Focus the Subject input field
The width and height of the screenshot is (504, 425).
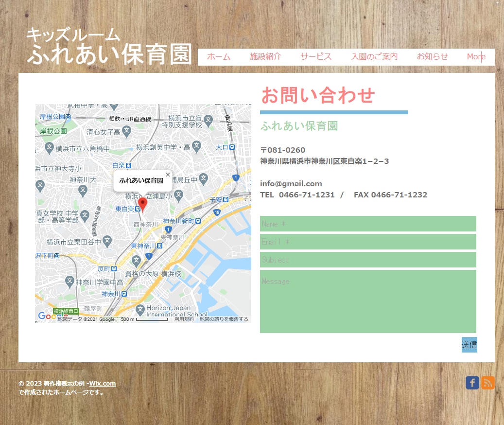368,260
